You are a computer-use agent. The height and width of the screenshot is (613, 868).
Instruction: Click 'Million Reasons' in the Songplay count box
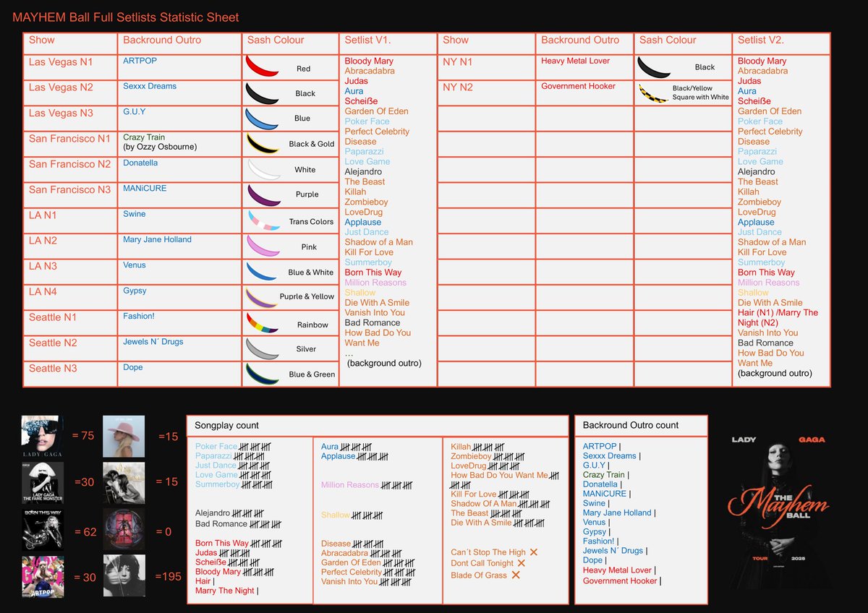tap(350, 485)
